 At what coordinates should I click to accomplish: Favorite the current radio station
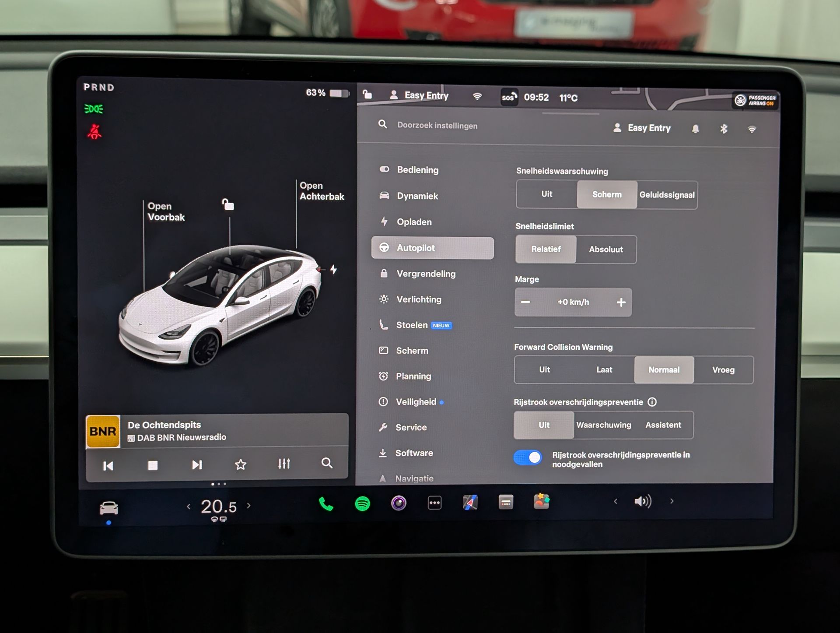click(x=240, y=464)
